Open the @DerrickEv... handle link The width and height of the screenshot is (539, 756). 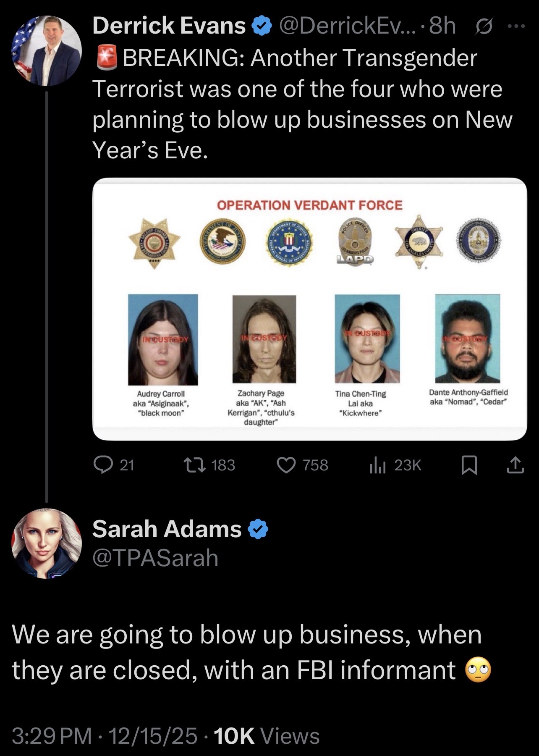coord(347,26)
